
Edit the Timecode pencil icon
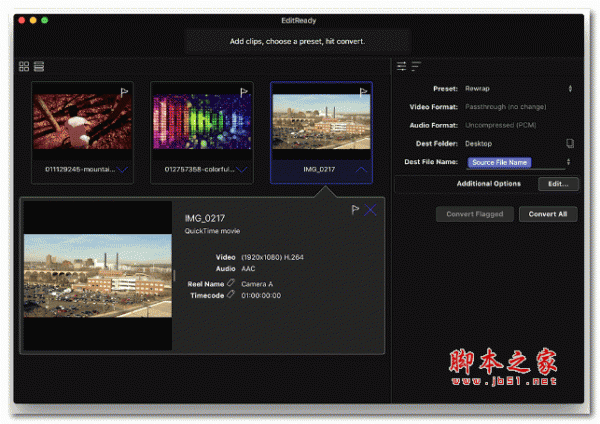pos(231,294)
